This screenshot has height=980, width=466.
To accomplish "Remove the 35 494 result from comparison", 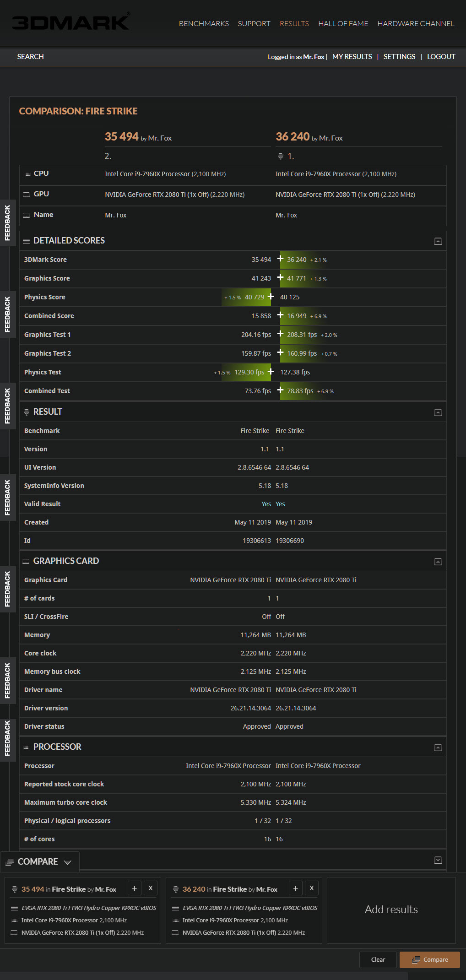I will [151, 888].
